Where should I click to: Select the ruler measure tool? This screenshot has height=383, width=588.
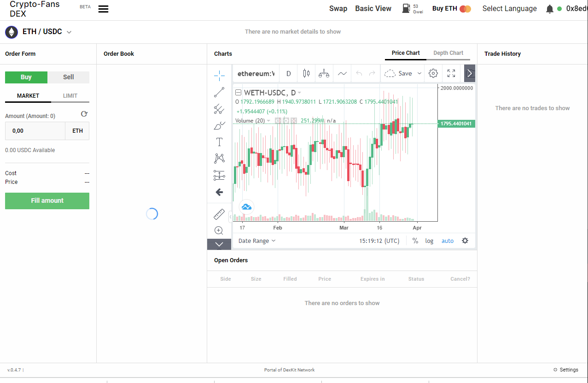click(219, 214)
